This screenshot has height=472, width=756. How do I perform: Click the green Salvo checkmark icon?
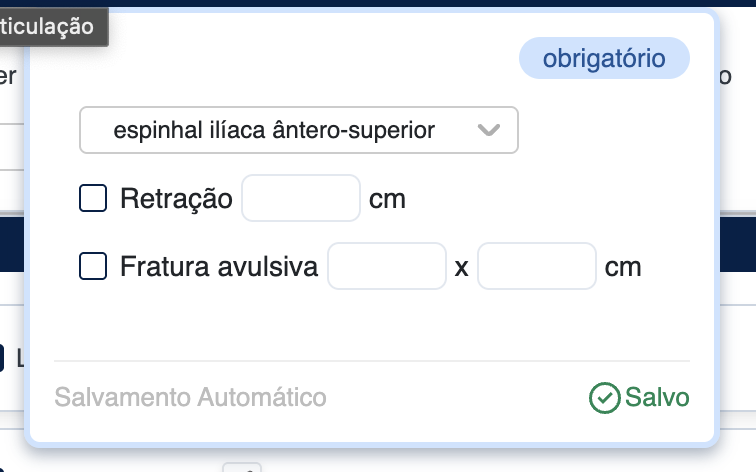[604, 398]
